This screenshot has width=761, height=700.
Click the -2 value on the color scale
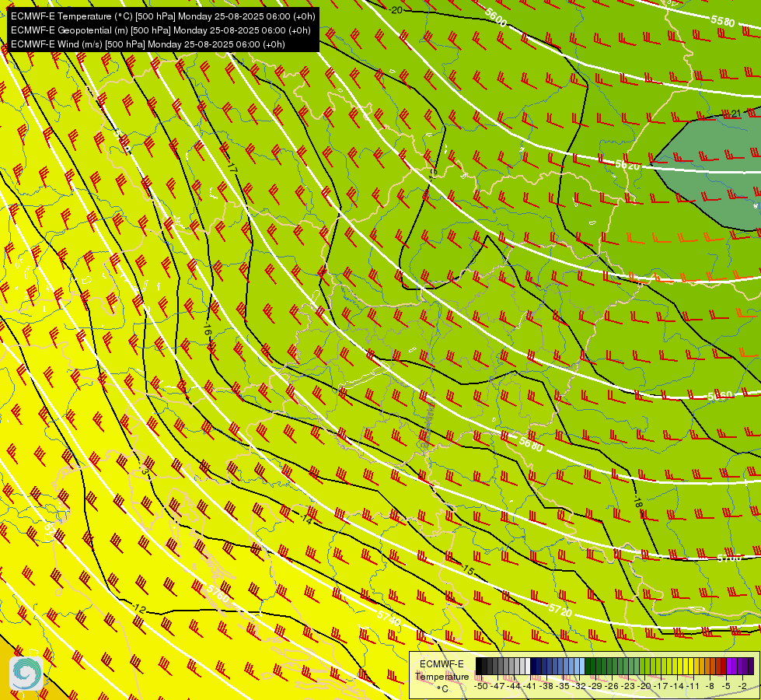[x=743, y=686]
